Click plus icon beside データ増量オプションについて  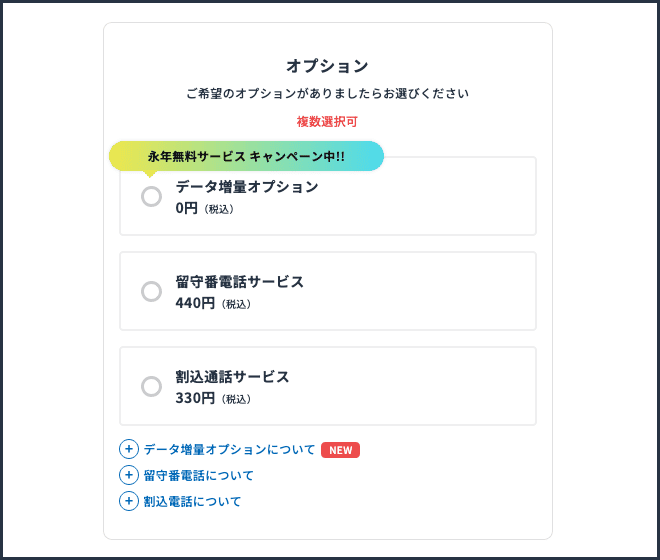[129, 449]
